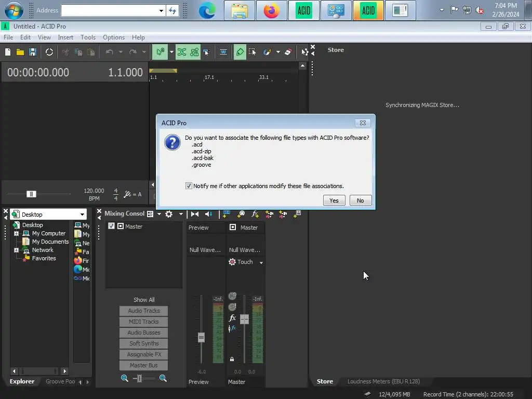The width and height of the screenshot is (532, 399).
Task: Select My Documents in Explorer tree
Action: coord(50,242)
